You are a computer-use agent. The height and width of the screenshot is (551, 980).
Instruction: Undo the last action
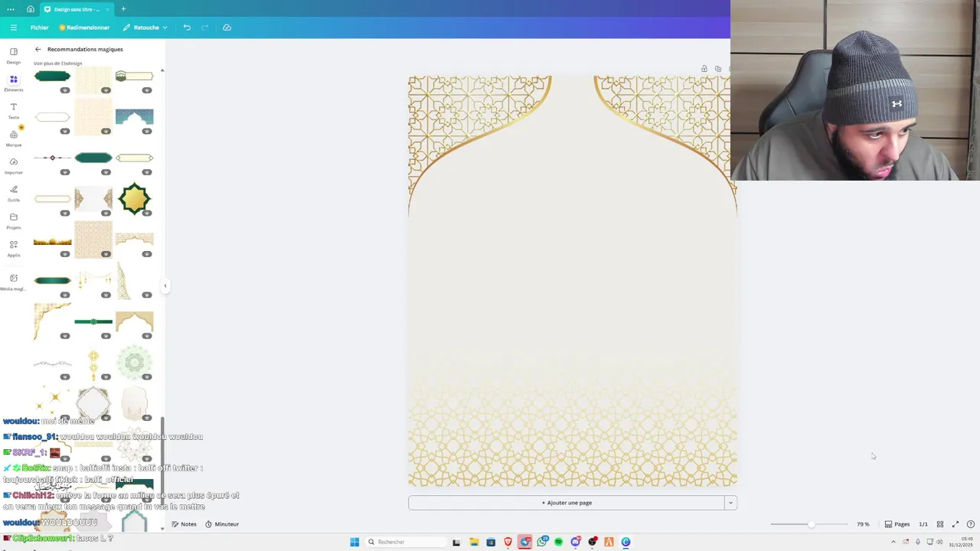[187, 28]
